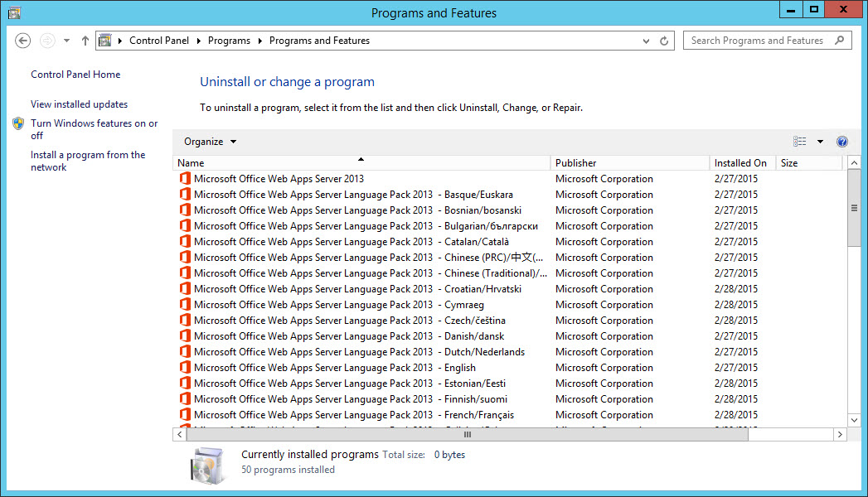Select the English language pack row
868x497 pixels.
(509, 368)
